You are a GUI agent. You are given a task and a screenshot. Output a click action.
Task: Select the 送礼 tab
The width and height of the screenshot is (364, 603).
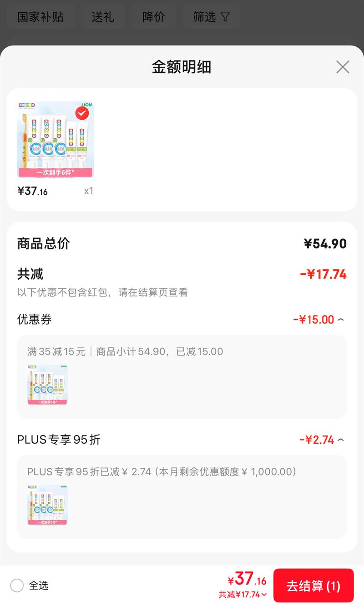click(102, 17)
